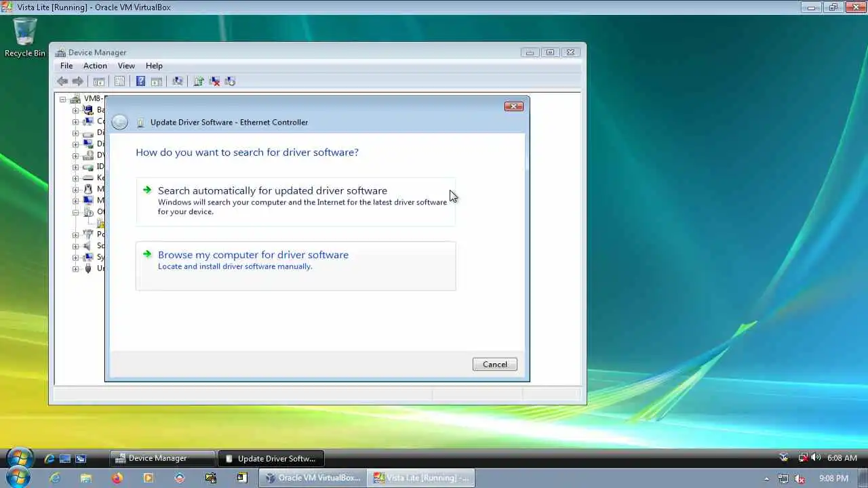Click the red X uninstall toolbar icon

tap(214, 81)
